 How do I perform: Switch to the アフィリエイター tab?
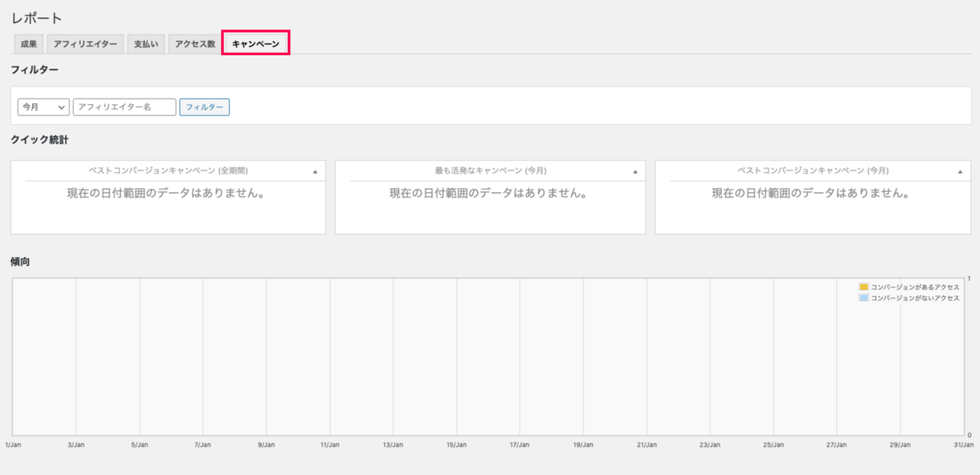pos(85,44)
